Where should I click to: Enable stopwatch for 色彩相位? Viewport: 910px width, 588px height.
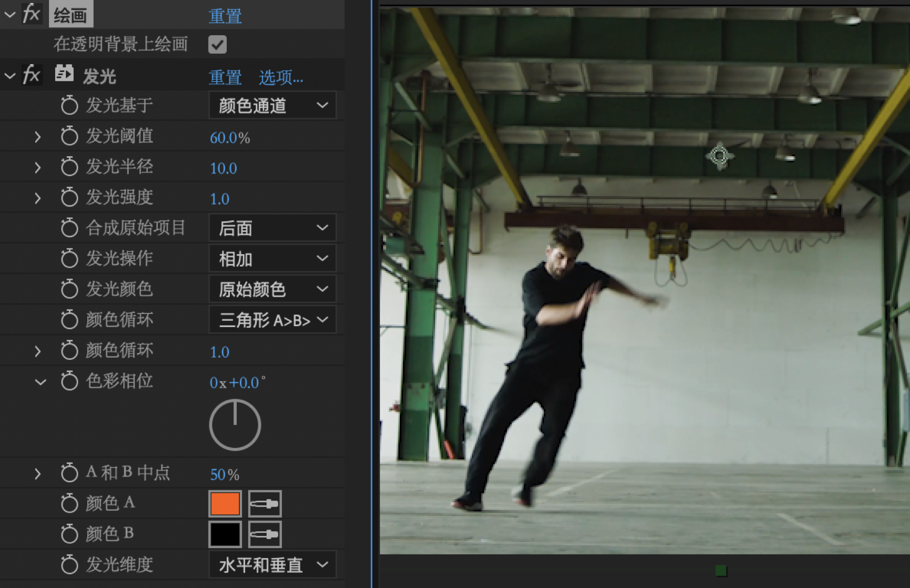point(69,381)
